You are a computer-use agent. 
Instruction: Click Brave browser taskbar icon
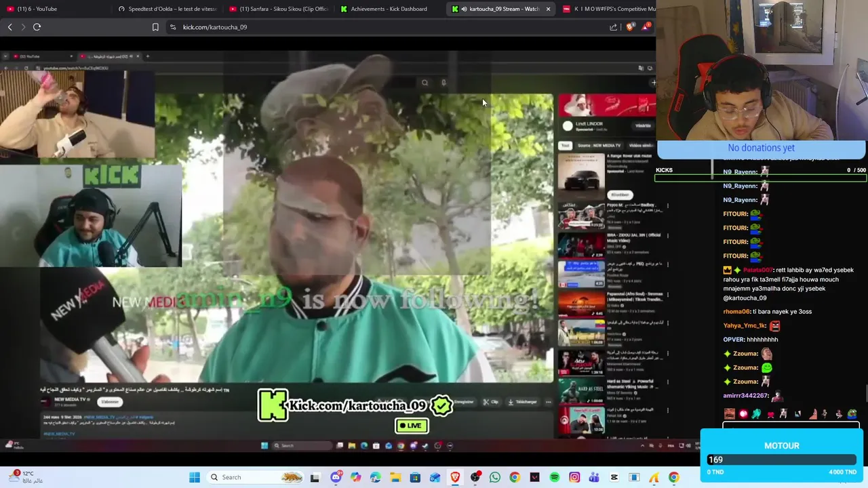point(455,477)
